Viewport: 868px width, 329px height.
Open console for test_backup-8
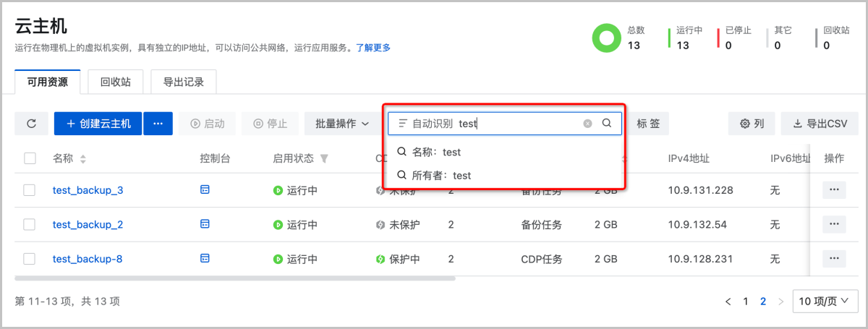205,258
